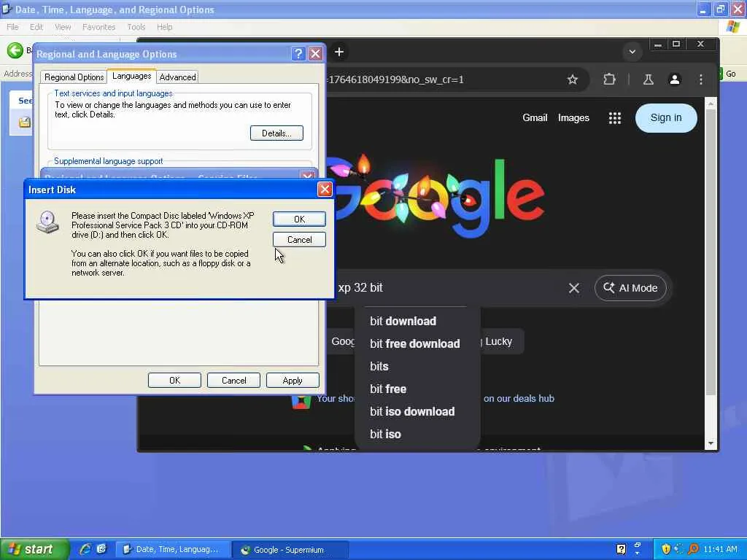Image resolution: width=747 pixels, height=560 pixels.
Task: Click the browser vertical scrollbar thumb
Action: point(711,252)
